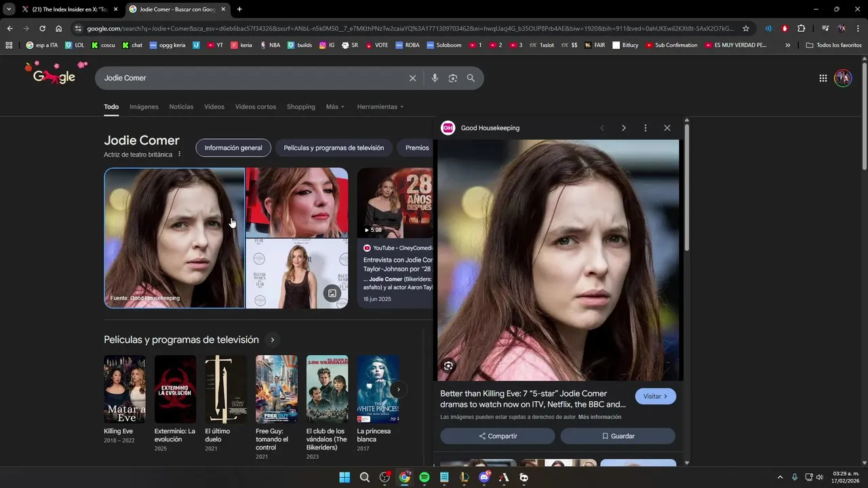Open the Google apps grid
This screenshot has width=868, height=488.
tap(823, 78)
